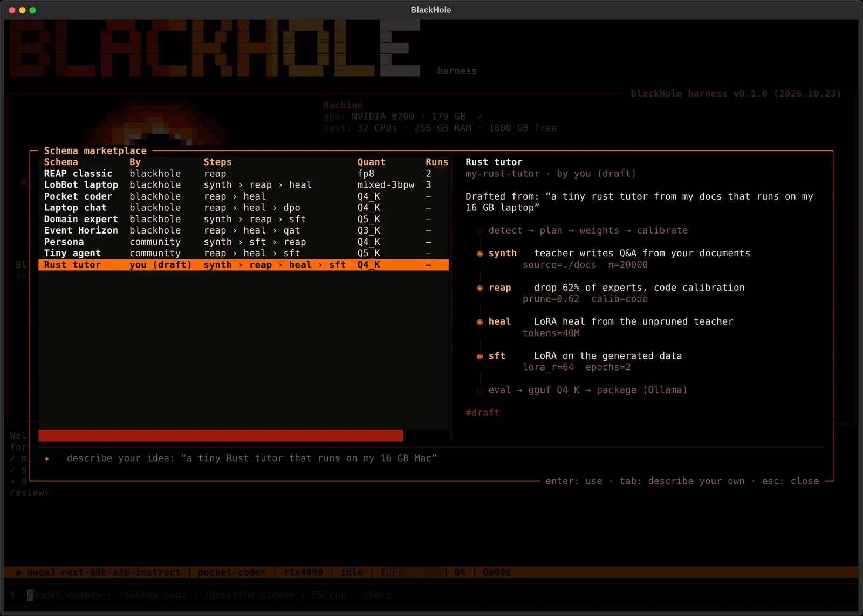The width and height of the screenshot is (863, 616).
Task: Click the macOS green zoom window button
Action: [33, 10]
